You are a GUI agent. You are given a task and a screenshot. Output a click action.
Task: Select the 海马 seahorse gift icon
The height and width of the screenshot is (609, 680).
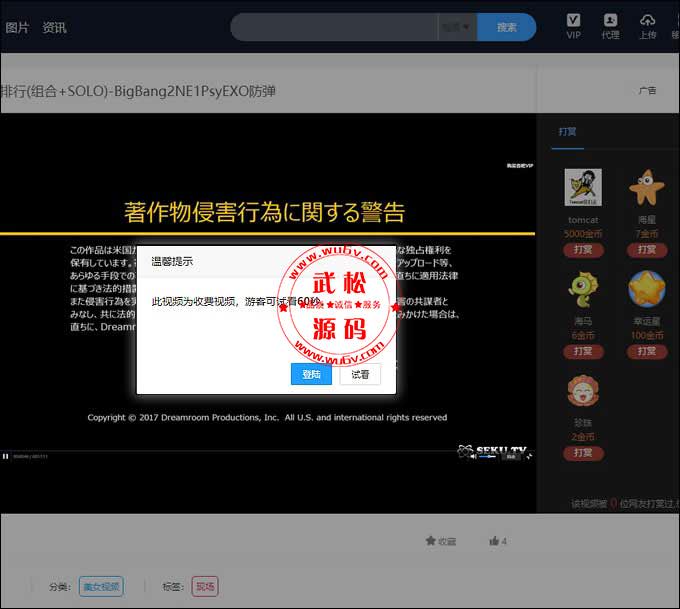click(x=582, y=289)
